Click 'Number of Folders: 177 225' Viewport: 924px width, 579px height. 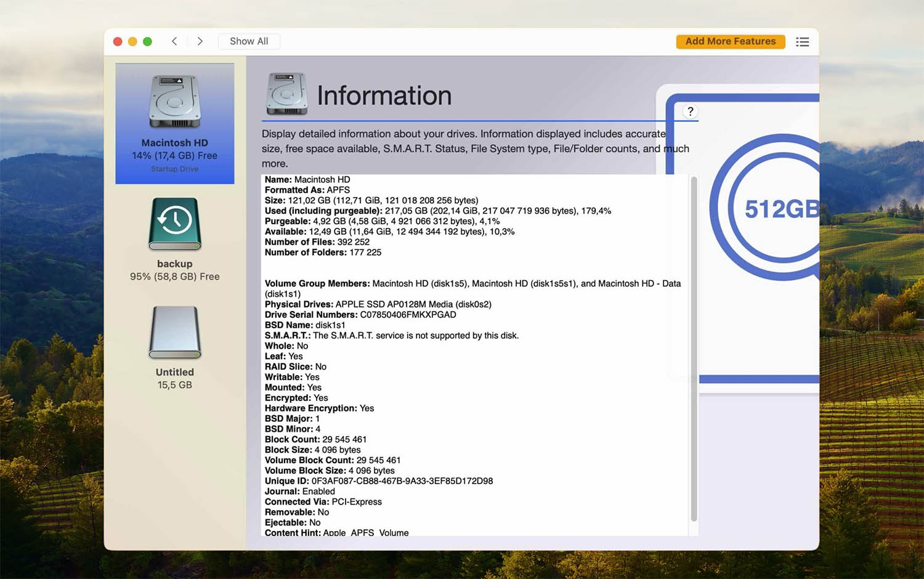tap(323, 253)
